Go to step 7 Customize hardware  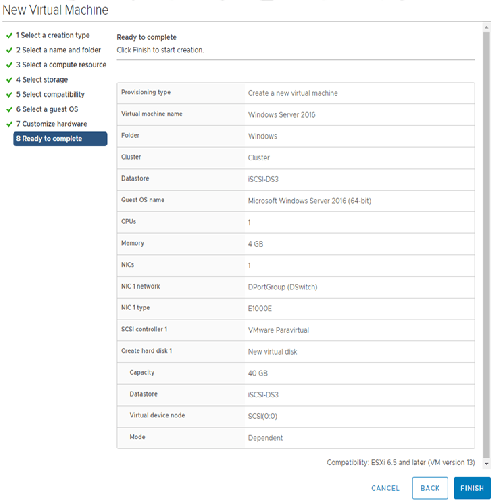pyautogui.click(x=52, y=124)
